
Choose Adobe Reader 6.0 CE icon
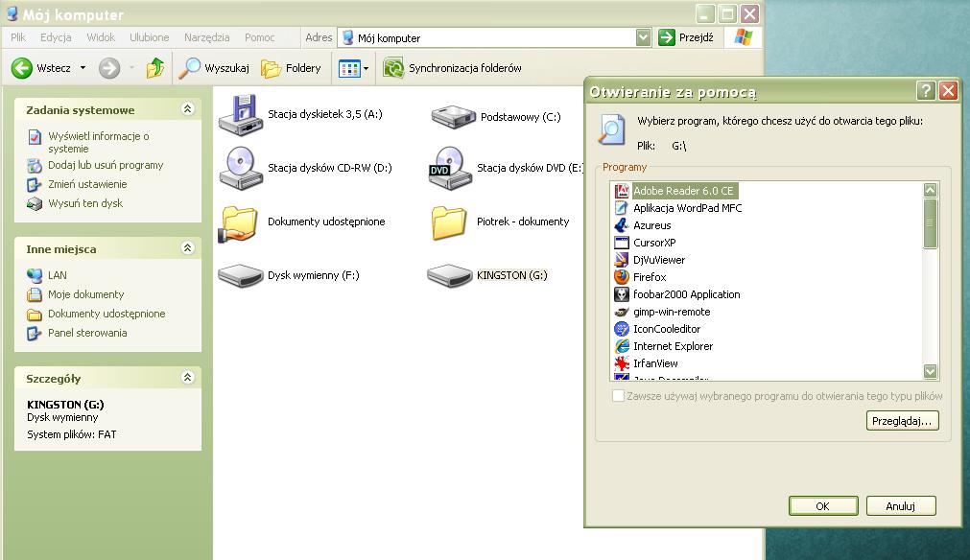tap(622, 191)
